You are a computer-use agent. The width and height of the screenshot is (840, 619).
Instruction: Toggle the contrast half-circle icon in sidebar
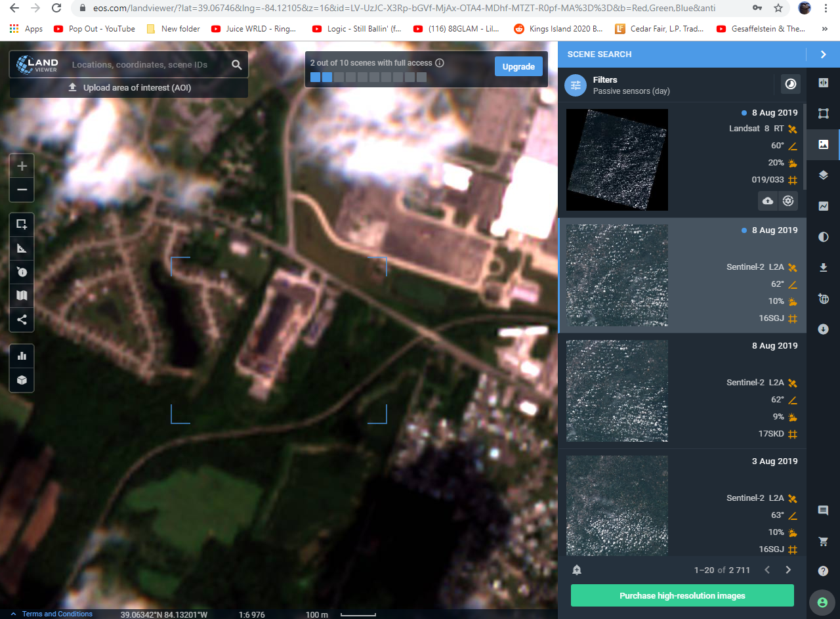(824, 237)
